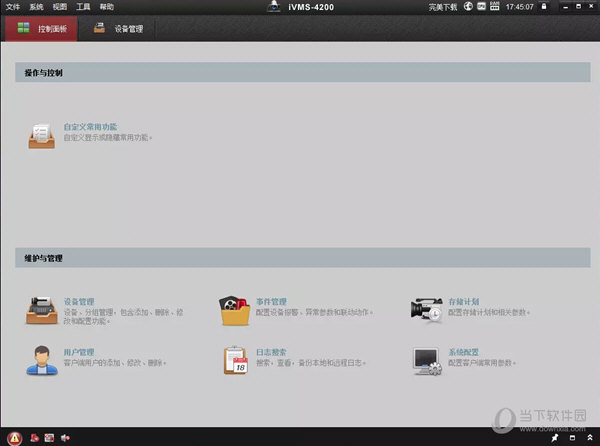Click the clock time 17:45:07
Screen dimensions: 600x446
[x=519, y=7]
